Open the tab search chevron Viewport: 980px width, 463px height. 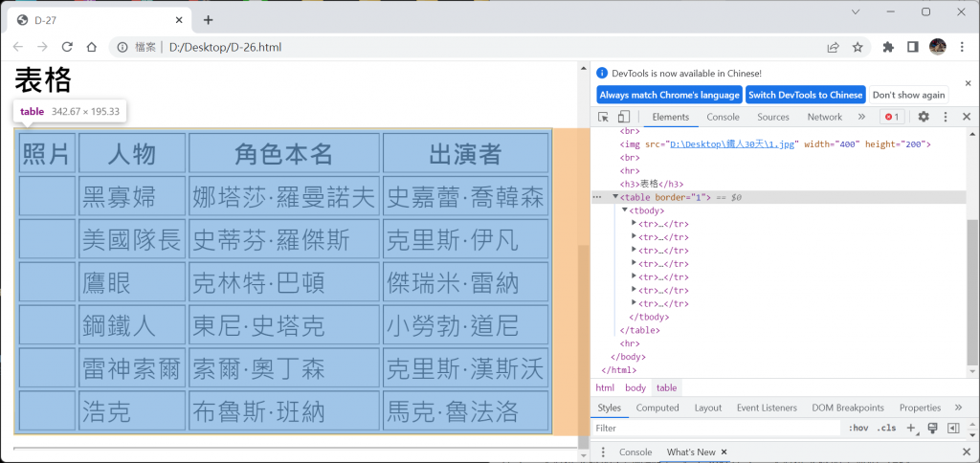point(856,11)
